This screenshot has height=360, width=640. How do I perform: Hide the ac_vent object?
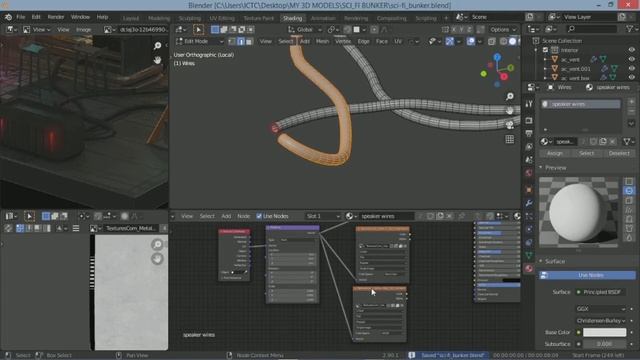631,59
